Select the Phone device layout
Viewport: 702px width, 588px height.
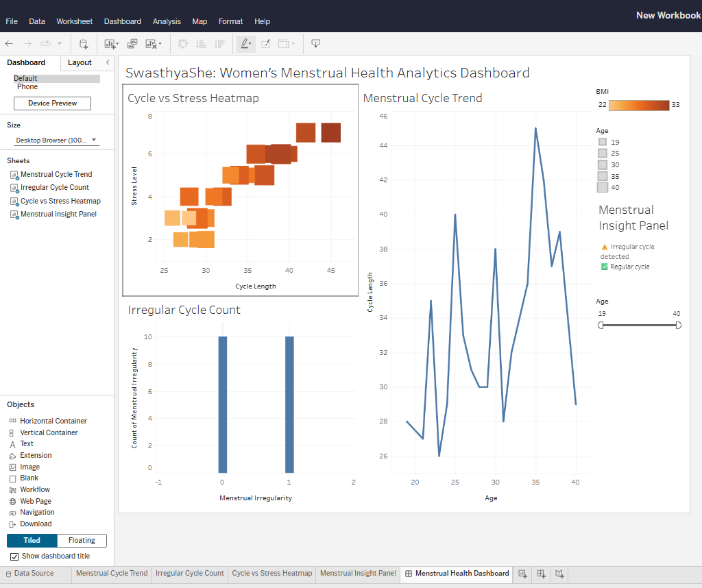[27, 87]
